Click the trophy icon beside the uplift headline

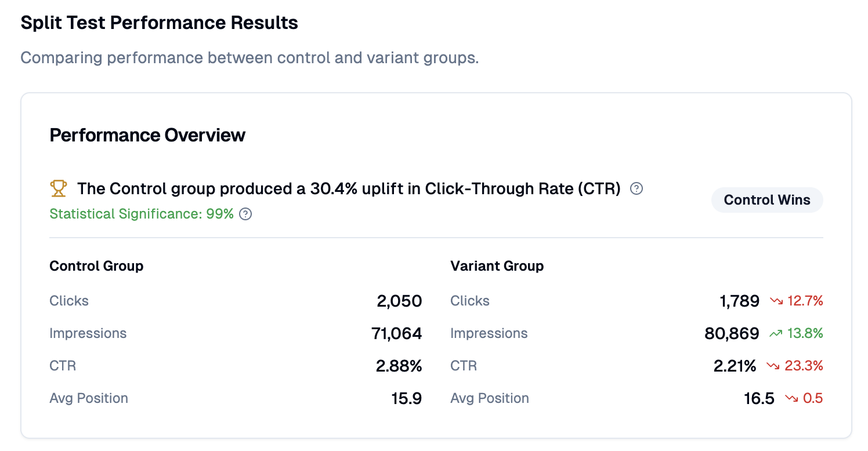pyautogui.click(x=58, y=188)
